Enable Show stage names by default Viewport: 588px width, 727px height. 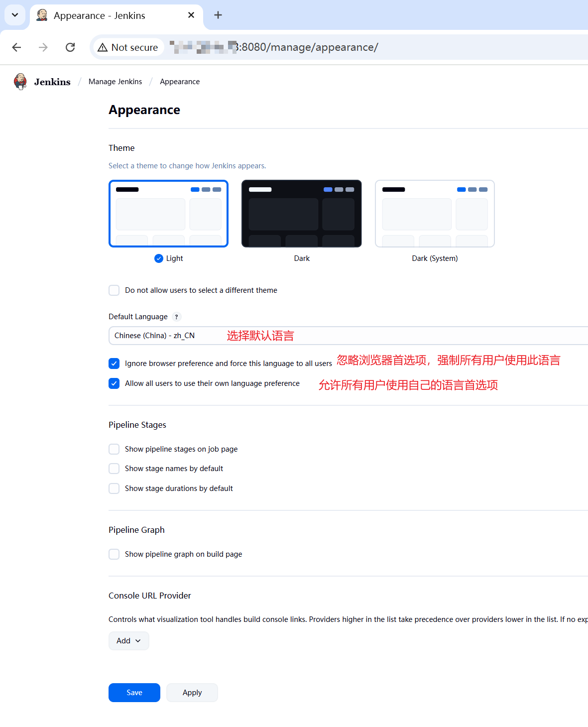point(114,469)
